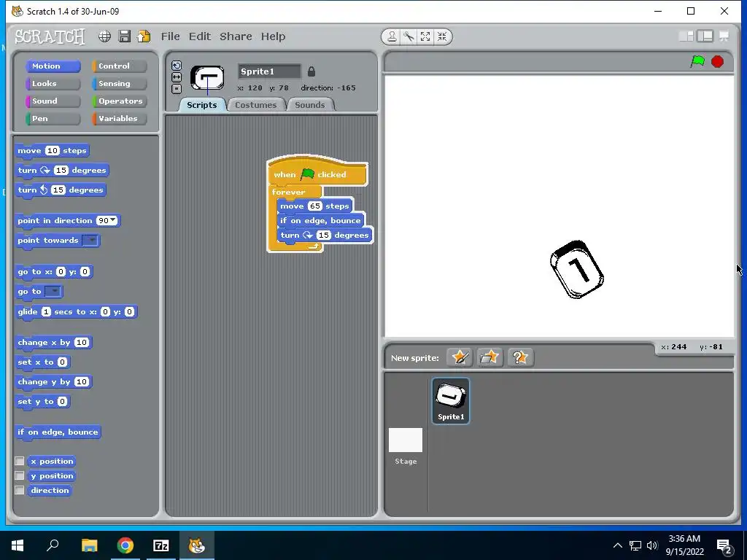
Task: Click the Share project icon in toolbar
Action: click(x=144, y=36)
